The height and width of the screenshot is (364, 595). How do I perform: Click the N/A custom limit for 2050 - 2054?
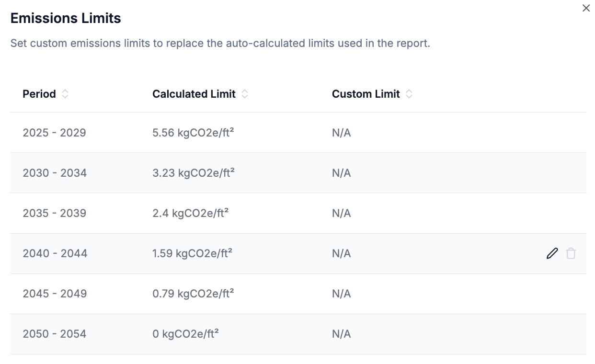tap(342, 334)
